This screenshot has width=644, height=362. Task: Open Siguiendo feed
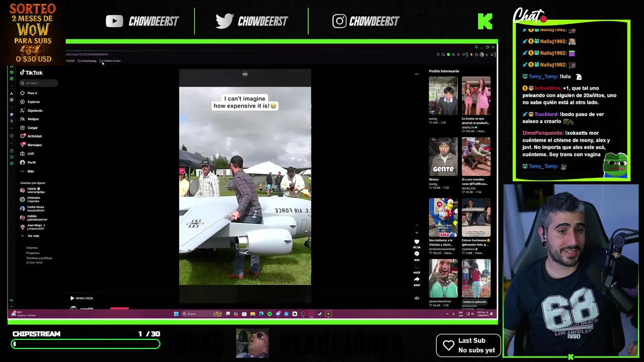click(31, 110)
